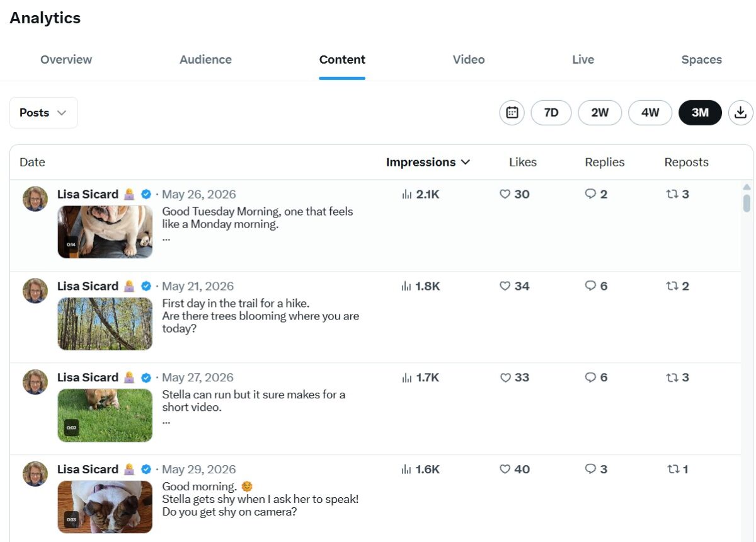Select the 3M time range
The width and height of the screenshot is (756, 542).
[x=700, y=113]
